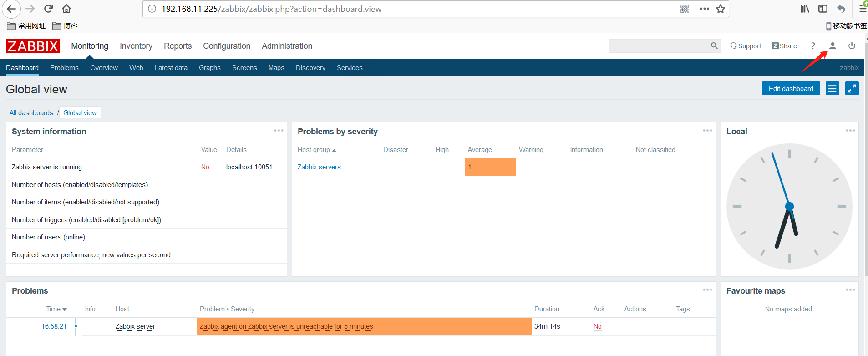Click the Global view breadcrumb link
868x356 pixels.
tap(80, 113)
